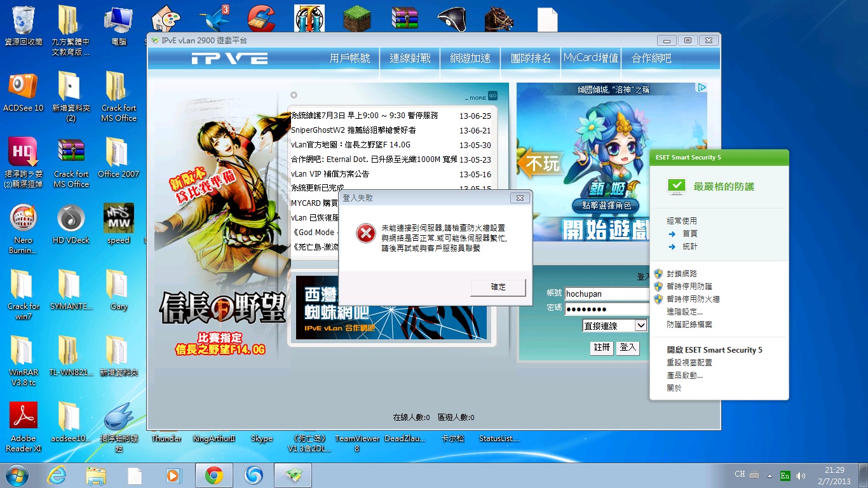The height and width of the screenshot is (488, 868).
Task: Launch HD VDeck from the desktop
Action: [71, 224]
